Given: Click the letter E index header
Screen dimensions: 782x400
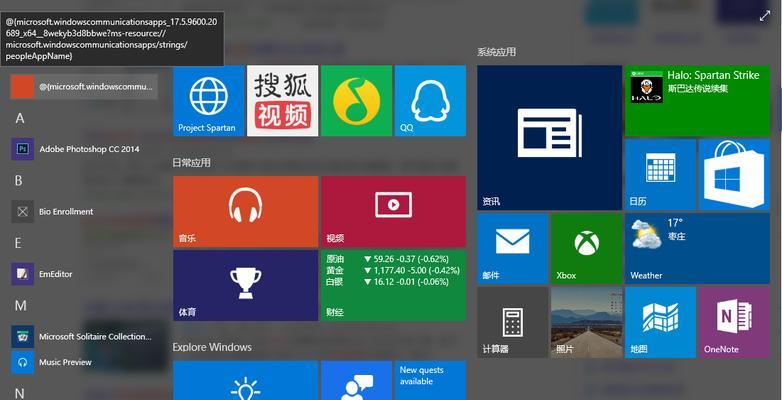Looking at the screenshot, I should [18, 243].
